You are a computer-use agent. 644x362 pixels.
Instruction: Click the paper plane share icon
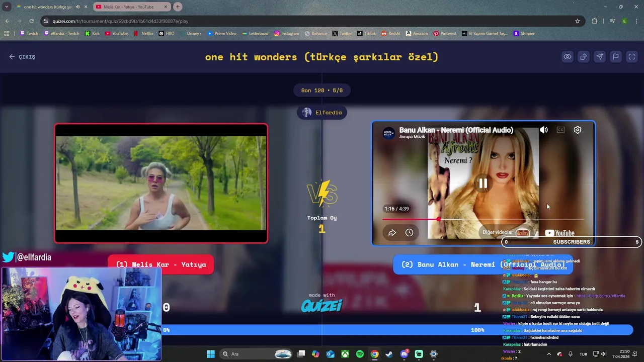point(600,57)
